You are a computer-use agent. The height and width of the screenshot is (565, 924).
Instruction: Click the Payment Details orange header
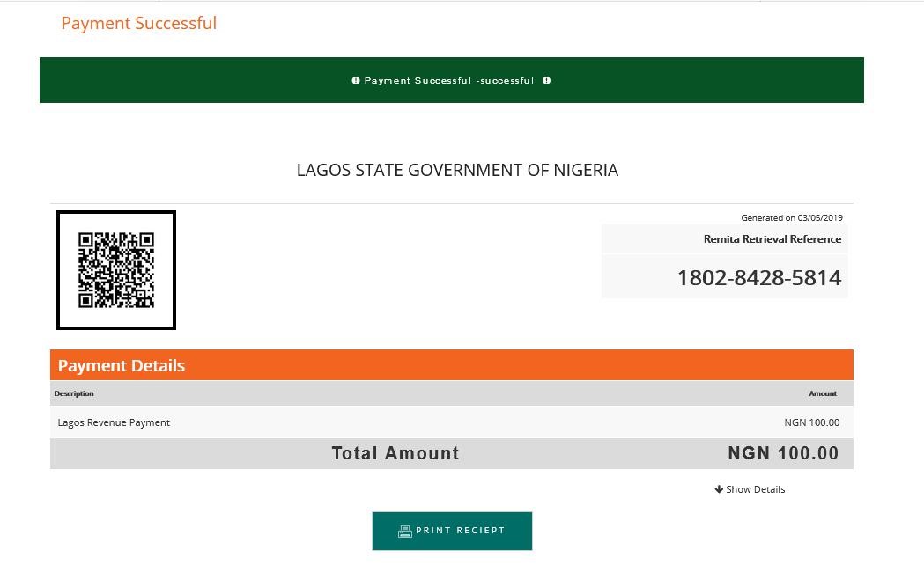point(451,365)
